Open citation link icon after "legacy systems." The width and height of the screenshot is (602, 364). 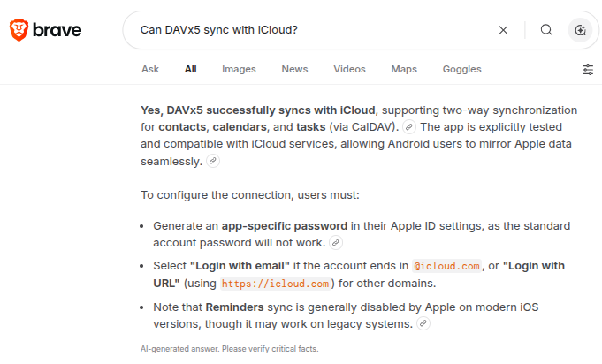[423, 323]
